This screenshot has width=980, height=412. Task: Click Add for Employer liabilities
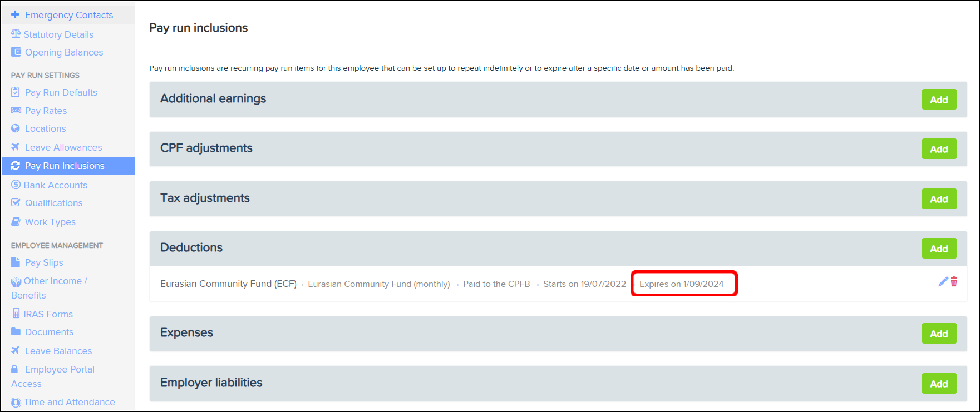(939, 384)
